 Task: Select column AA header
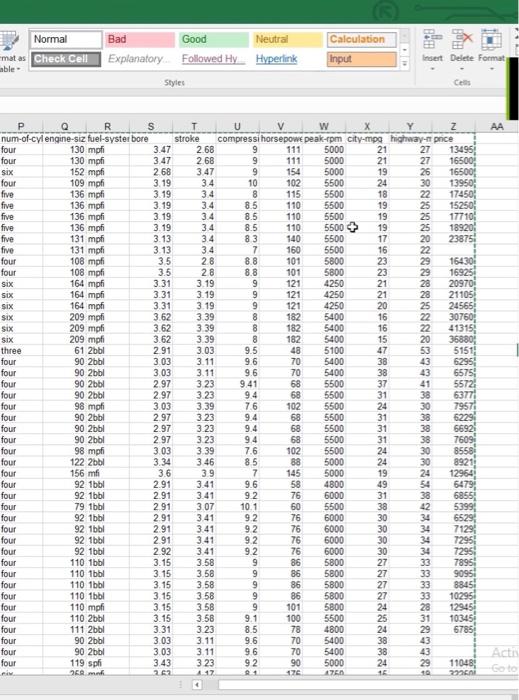(497, 127)
